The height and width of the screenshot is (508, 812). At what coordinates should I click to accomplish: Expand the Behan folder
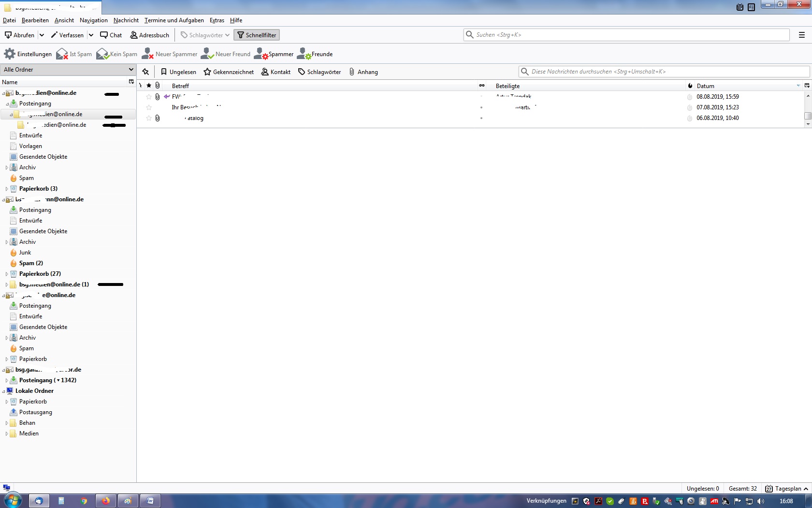(x=6, y=423)
